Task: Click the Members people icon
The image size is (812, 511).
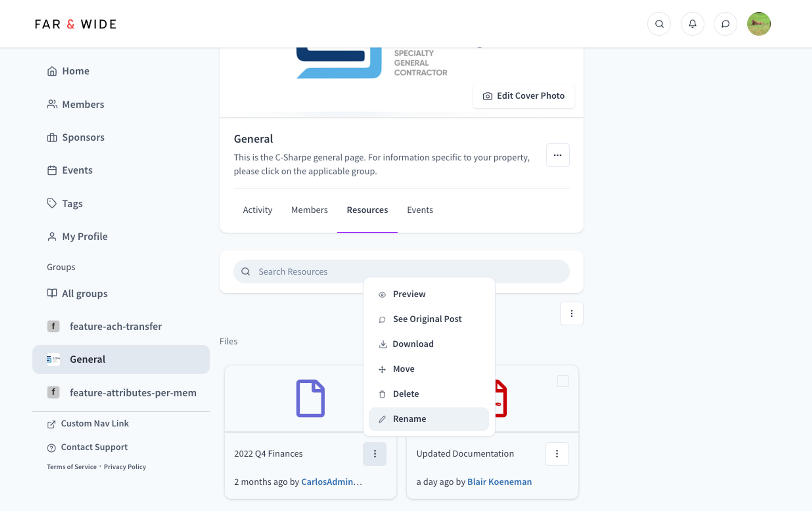Action: [52, 104]
